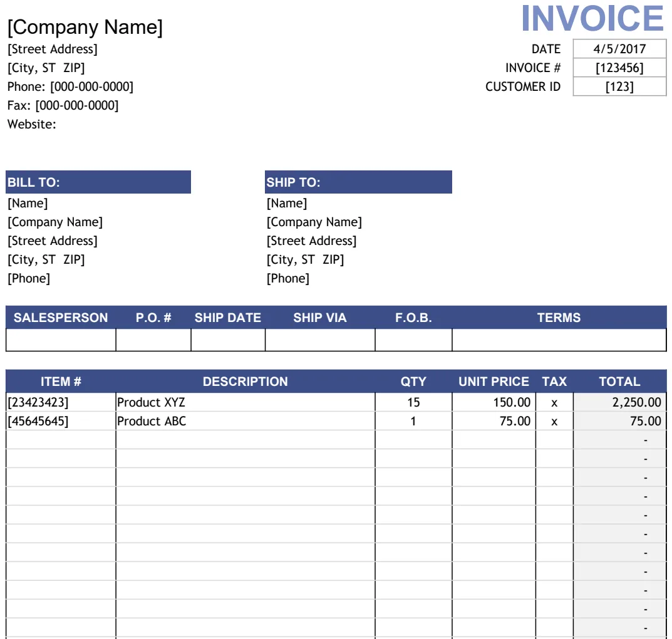Select the customer ID cell [123]
Screen dimensions: 672x639
pos(619,86)
